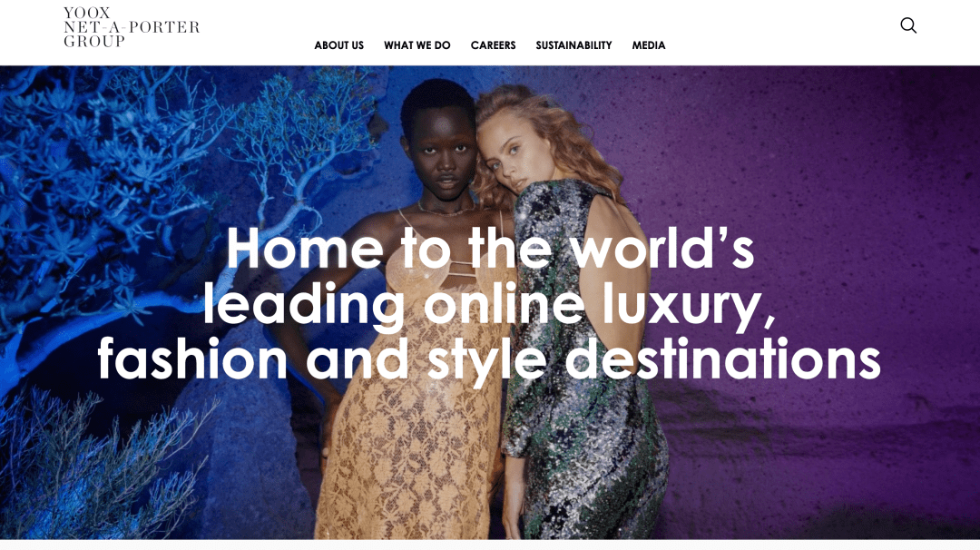Open the About Us menu
Viewport: 980px width, 550px height.
338,45
